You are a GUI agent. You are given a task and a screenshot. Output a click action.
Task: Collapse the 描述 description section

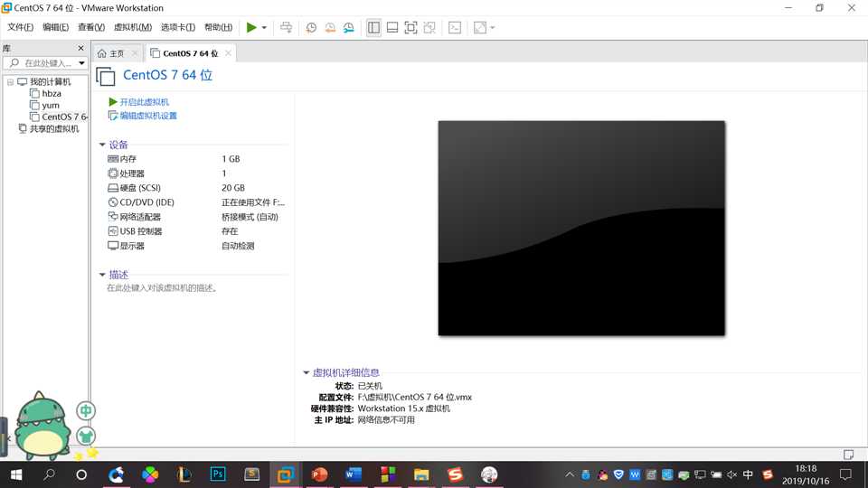point(102,275)
